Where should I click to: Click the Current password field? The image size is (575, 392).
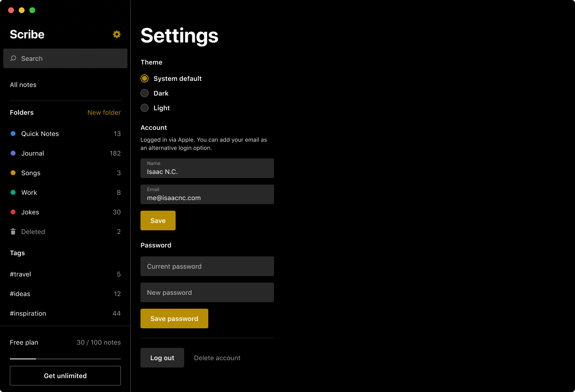207,266
